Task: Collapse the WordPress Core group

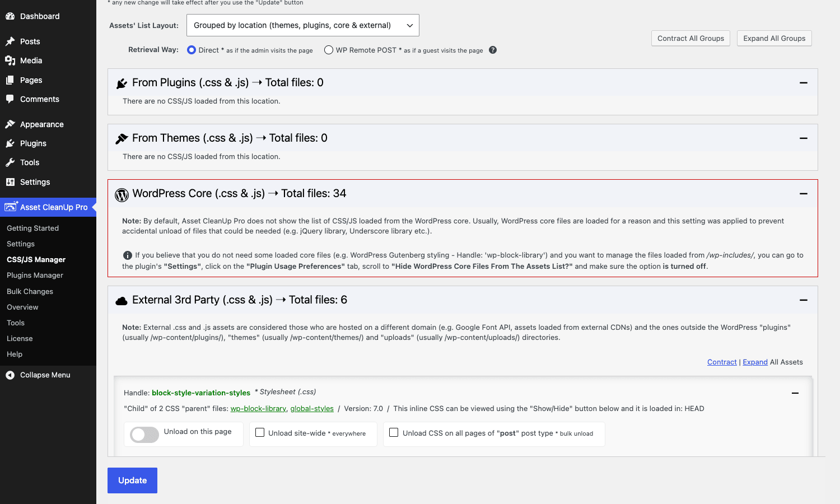Action: tap(804, 193)
